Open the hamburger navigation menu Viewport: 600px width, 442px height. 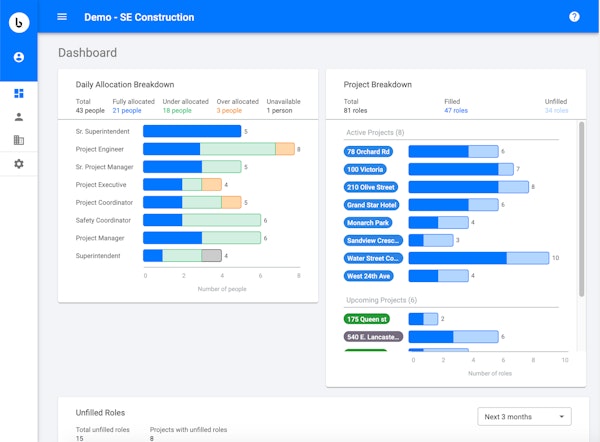pyautogui.click(x=62, y=17)
